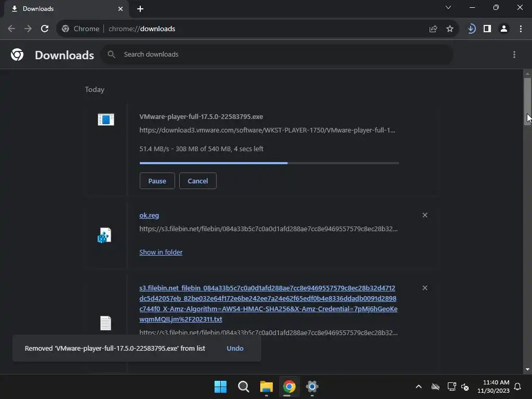Click the scrollbar up arrow
Screen dimensions: 532x399
tap(527, 73)
